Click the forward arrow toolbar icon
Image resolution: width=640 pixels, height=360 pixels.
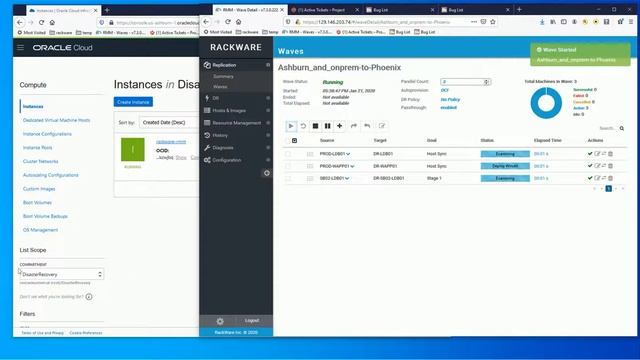tap(354, 126)
